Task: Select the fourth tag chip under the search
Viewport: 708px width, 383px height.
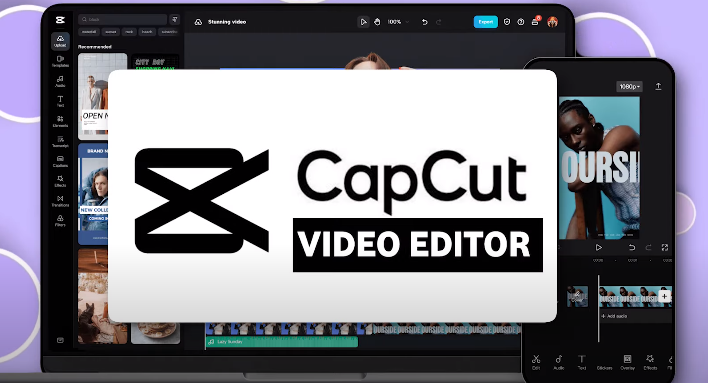Action: [147, 32]
